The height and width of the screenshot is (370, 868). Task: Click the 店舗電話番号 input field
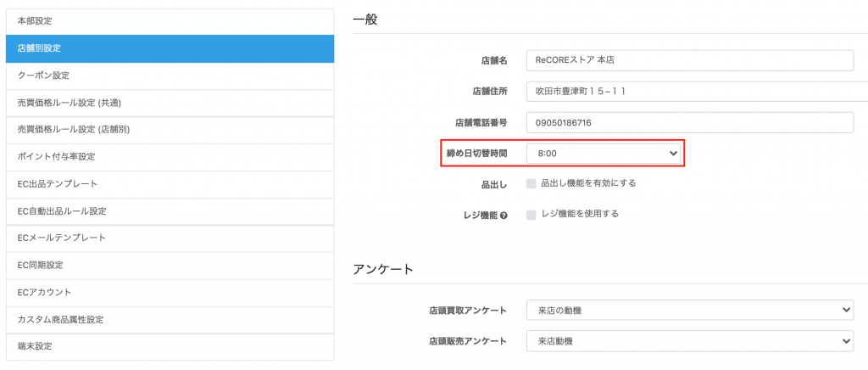click(690, 122)
